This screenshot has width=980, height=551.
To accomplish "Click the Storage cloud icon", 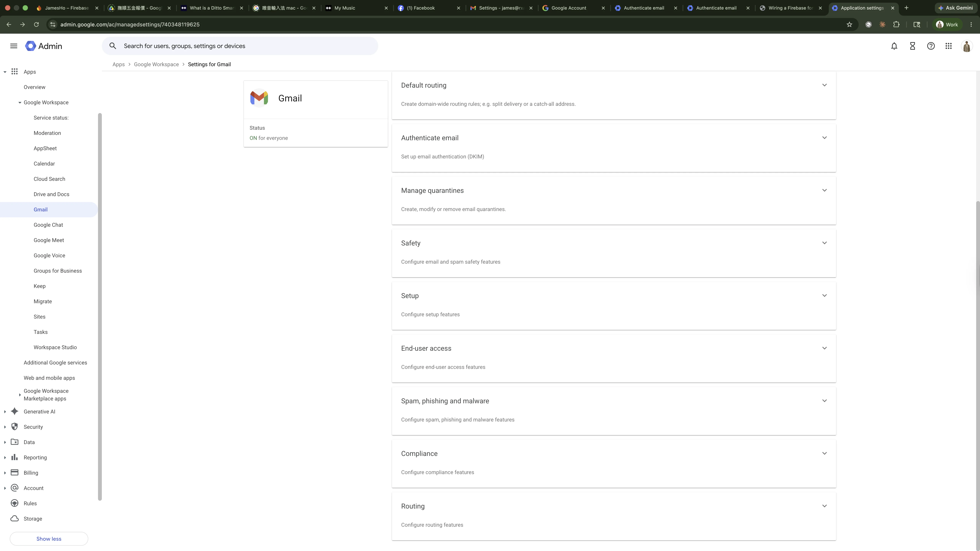I will (15, 518).
